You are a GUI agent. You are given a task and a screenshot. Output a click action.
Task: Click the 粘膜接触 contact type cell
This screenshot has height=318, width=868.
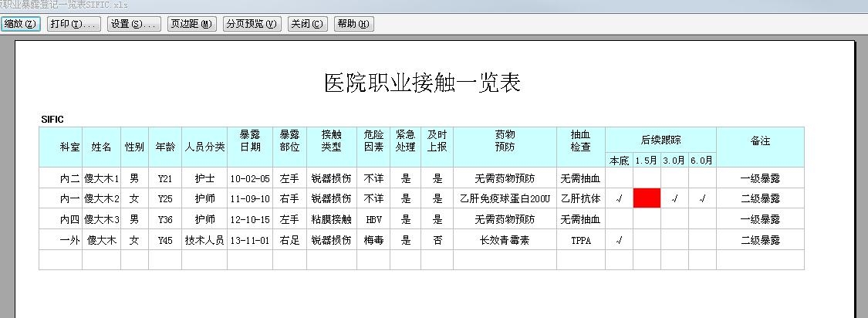[x=331, y=219]
